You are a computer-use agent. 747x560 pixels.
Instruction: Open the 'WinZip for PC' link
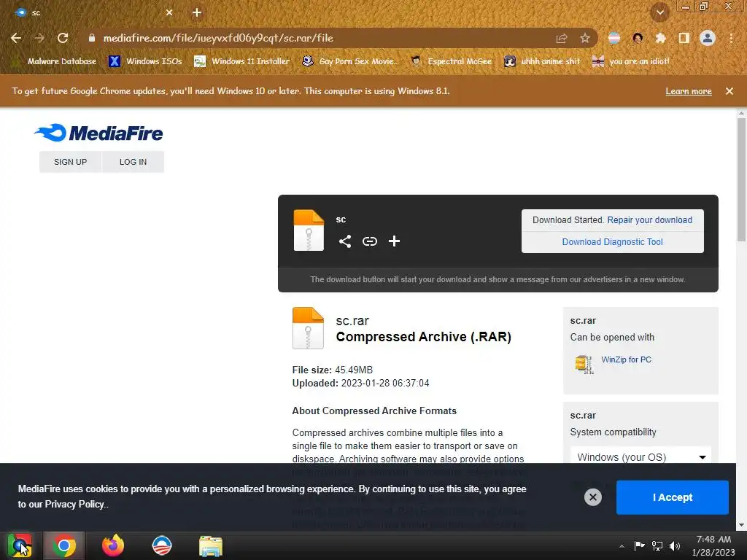[626, 359]
